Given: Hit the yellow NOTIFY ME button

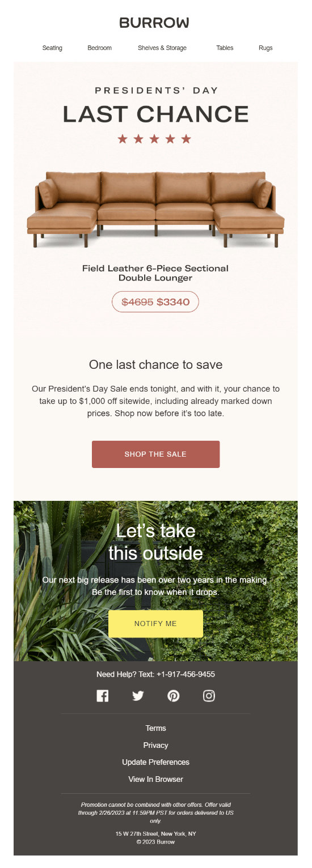Looking at the screenshot, I should point(155,624).
